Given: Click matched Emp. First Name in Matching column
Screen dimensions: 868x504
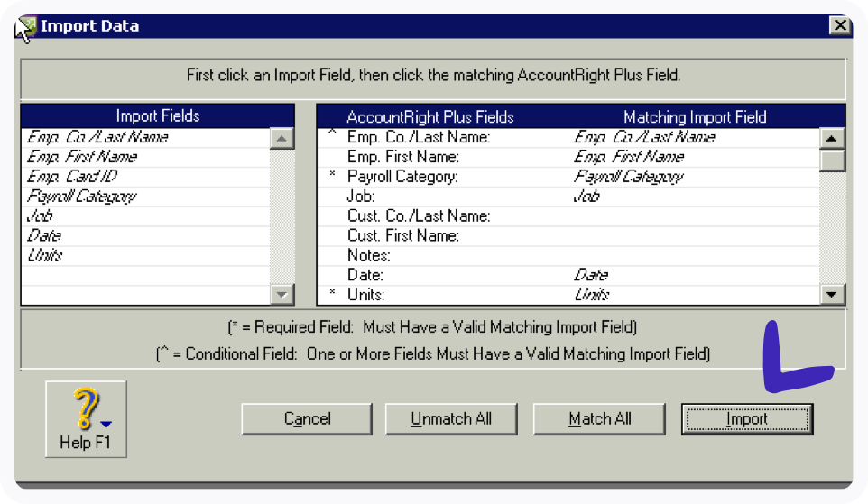Looking at the screenshot, I should click(x=629, y=157).
